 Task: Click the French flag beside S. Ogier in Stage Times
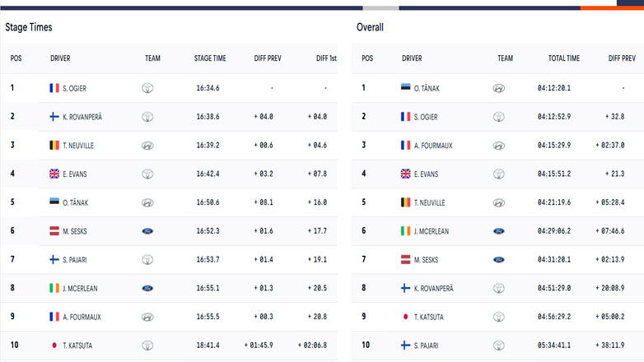[x=54, y=88]
